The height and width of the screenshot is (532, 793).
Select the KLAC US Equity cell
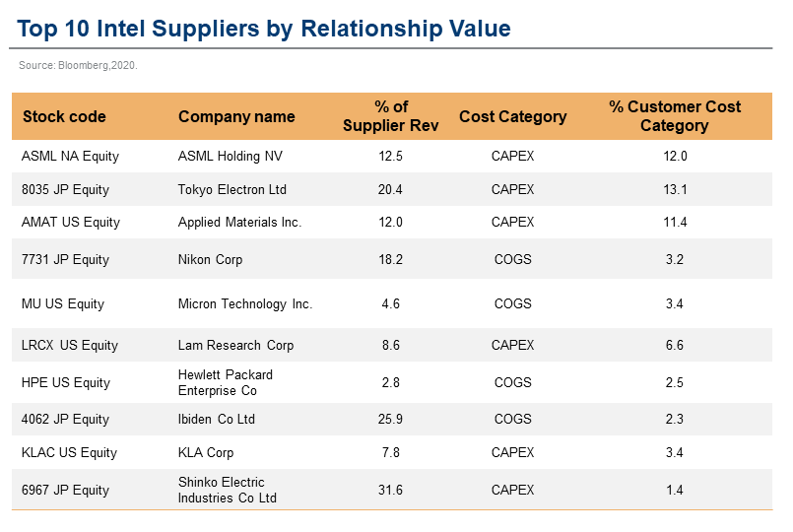click(69, 452)
